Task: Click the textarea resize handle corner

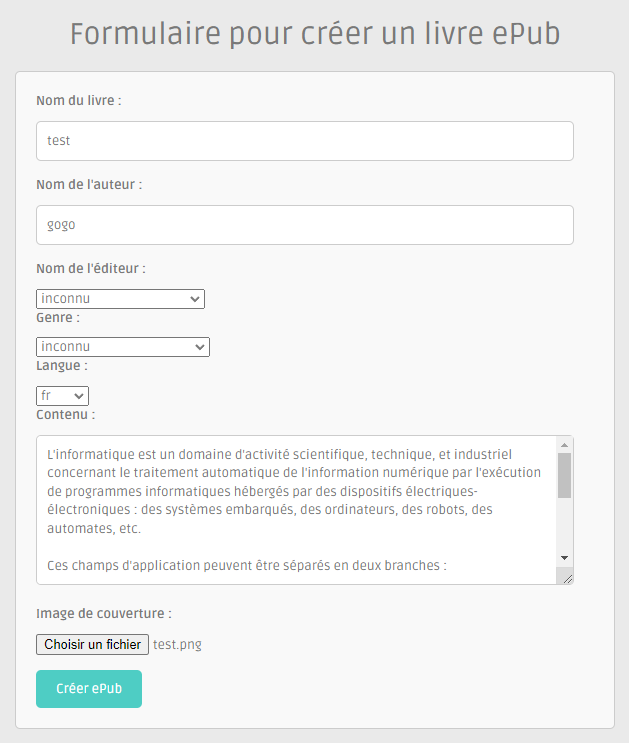Action: pos(567,577)
